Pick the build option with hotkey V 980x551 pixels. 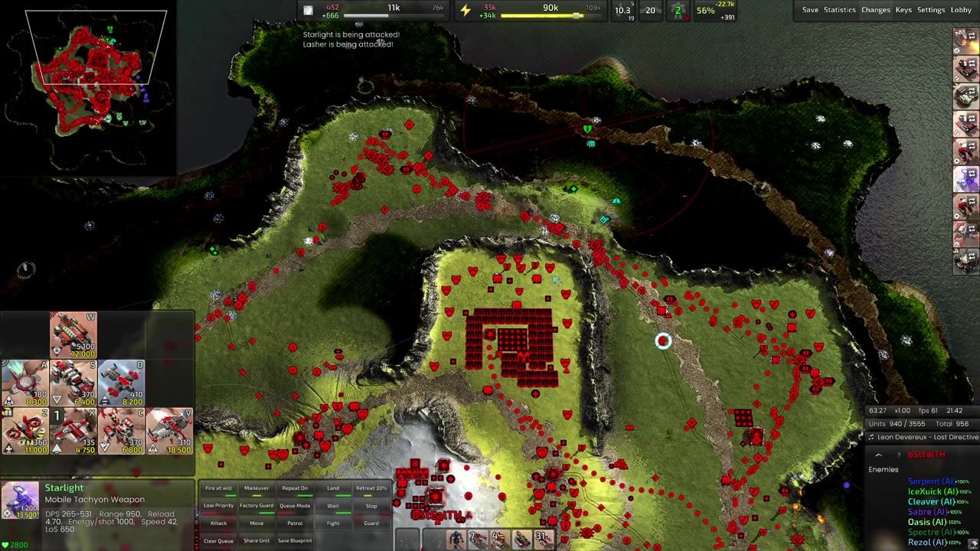click(170, 431)
